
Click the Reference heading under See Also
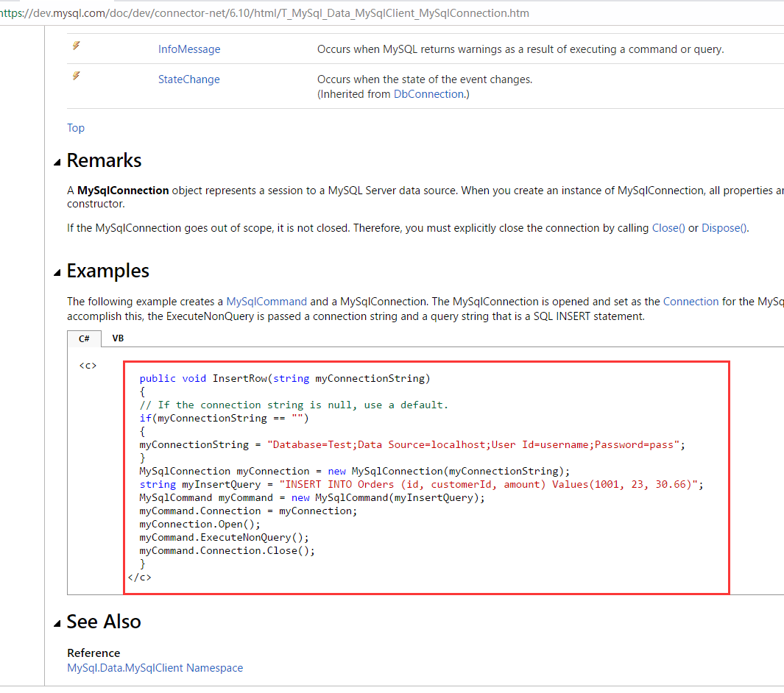[x=93, y=653]
